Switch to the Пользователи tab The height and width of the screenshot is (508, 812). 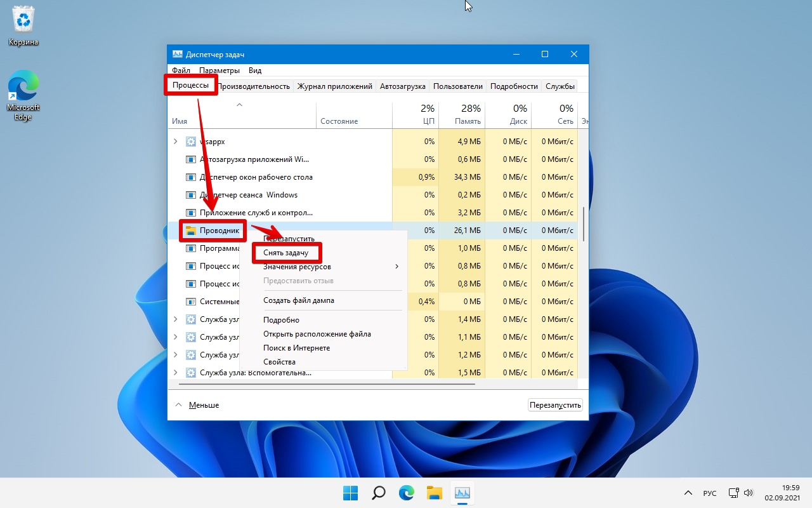click(x=458, y=86)
